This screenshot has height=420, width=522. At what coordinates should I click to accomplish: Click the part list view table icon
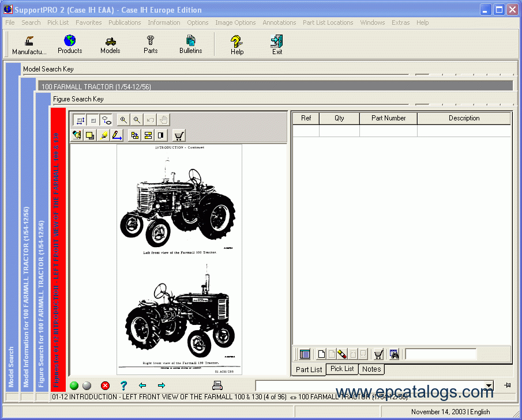click(305, 354)
